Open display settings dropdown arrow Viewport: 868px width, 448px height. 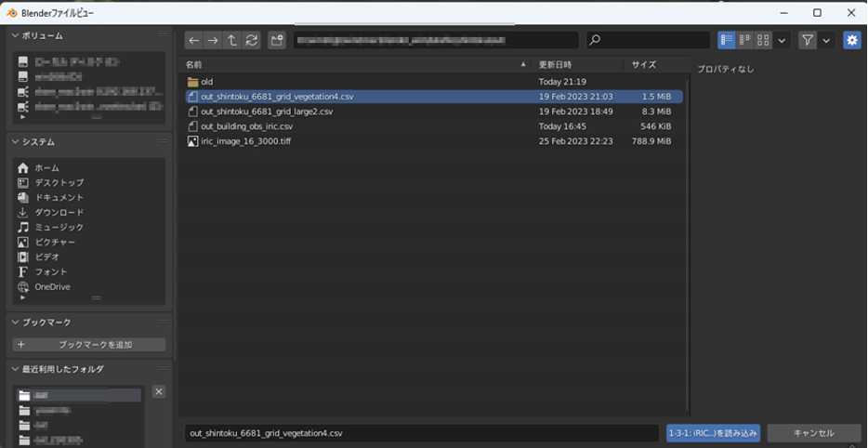coord(782,40)
